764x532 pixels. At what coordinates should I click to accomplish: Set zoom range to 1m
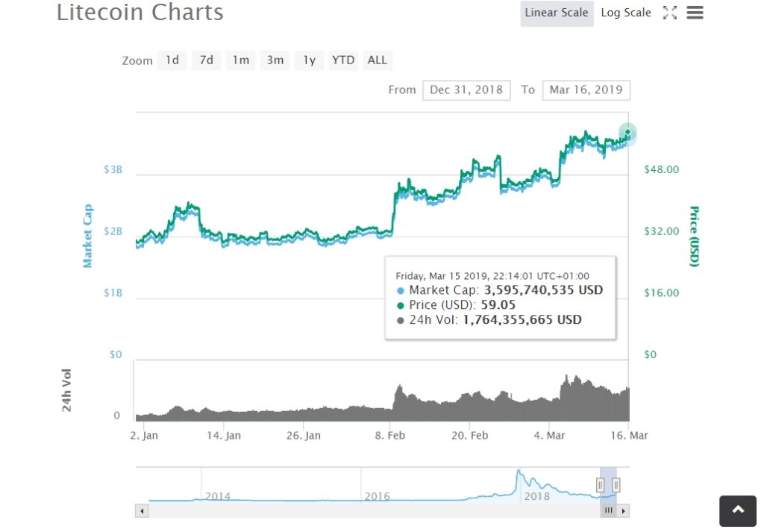240,60
